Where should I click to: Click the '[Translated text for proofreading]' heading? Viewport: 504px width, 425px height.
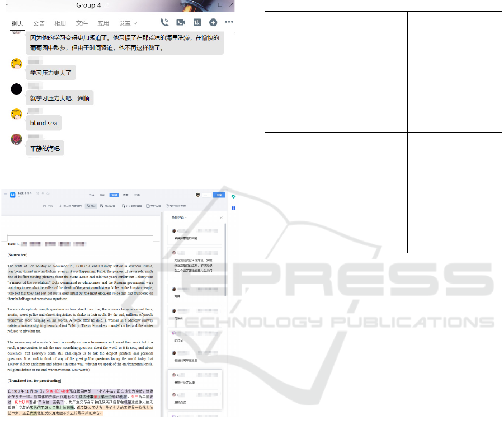[34, 381]
